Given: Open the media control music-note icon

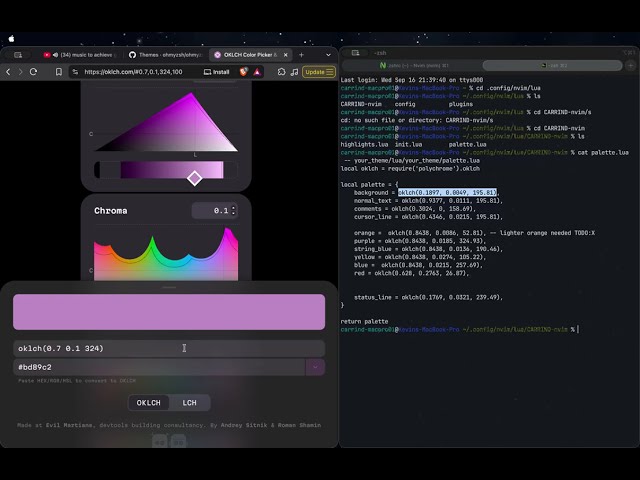Looking at the screenshot, I should 294,72.
